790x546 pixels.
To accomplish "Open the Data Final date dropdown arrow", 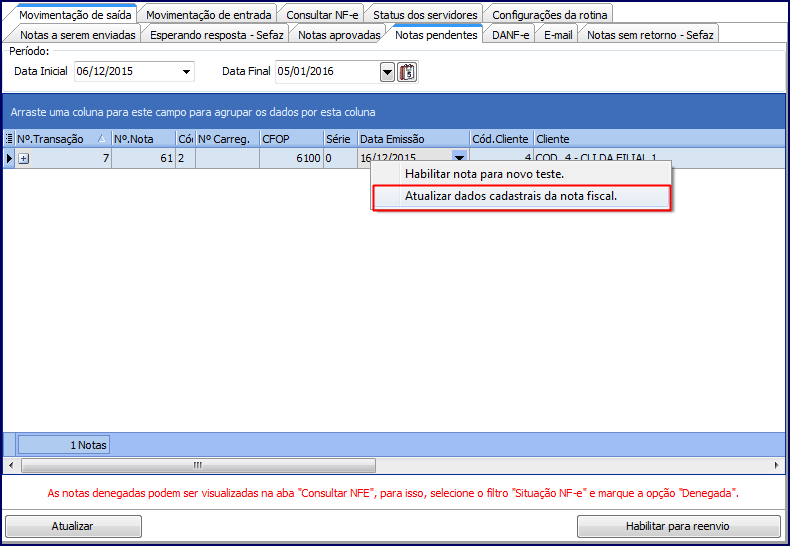I will (387, 72).
